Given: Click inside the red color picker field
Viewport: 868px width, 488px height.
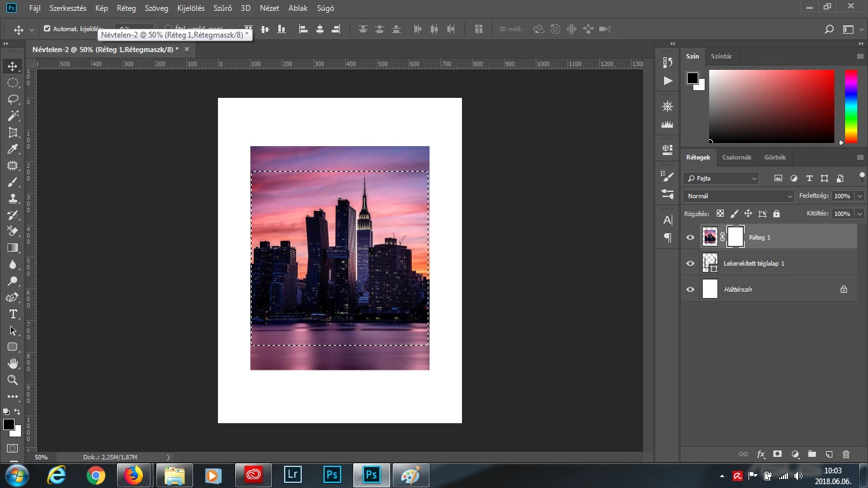Looking at the screenshot, I should tap(771, 106).
